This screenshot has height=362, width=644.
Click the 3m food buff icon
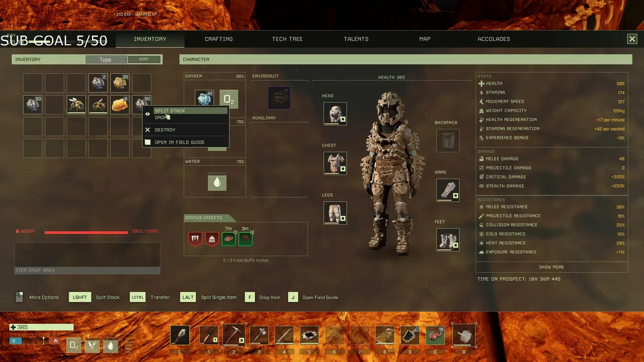[246, 239]
